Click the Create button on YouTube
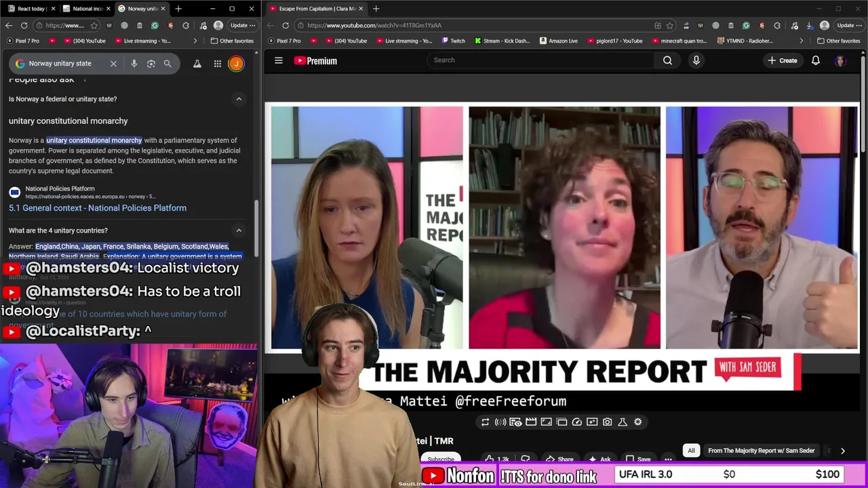The width and height of the screenshot is (868, 488). coord(783,60)
